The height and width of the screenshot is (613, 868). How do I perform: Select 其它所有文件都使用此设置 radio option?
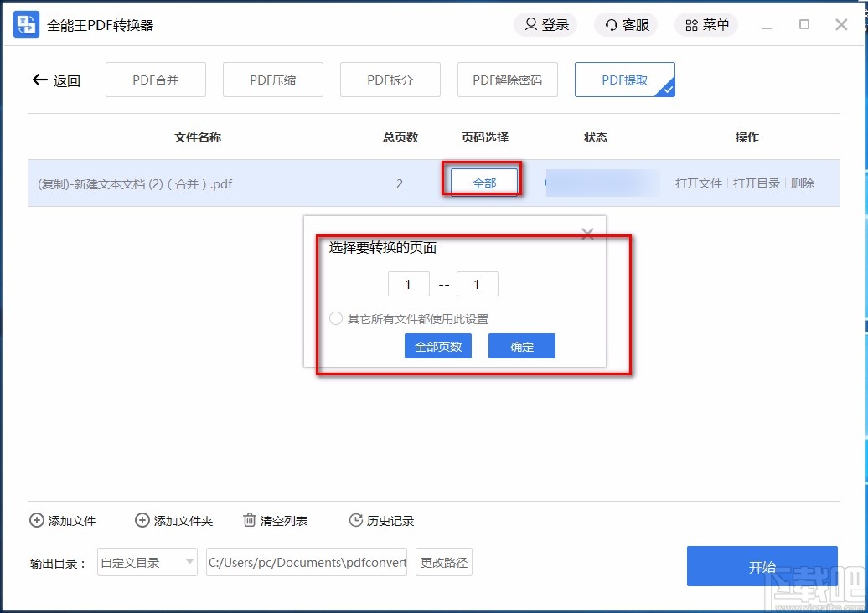click(x=335, y=318)
